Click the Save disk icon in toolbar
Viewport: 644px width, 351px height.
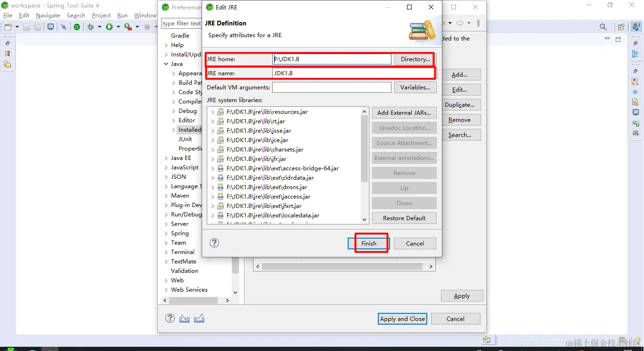click(27, 27)
